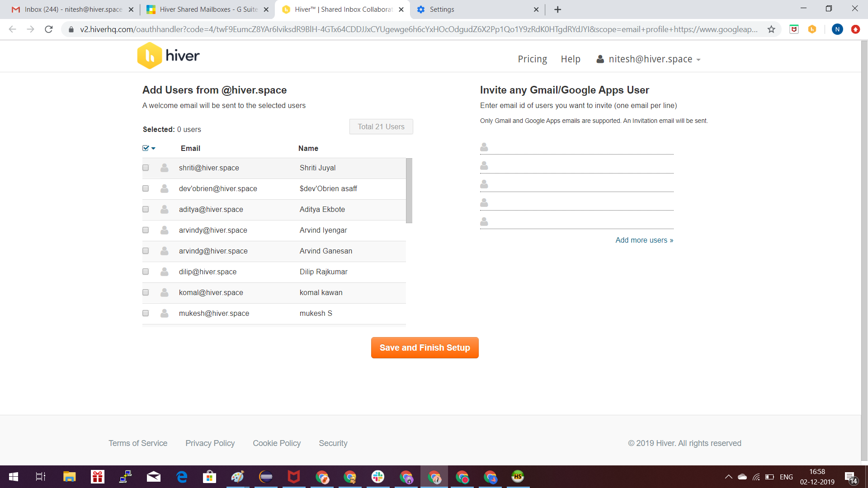Go back to previous page
Image resolution: width=868 pixels, height=488 pixels.
click(13, 29)
